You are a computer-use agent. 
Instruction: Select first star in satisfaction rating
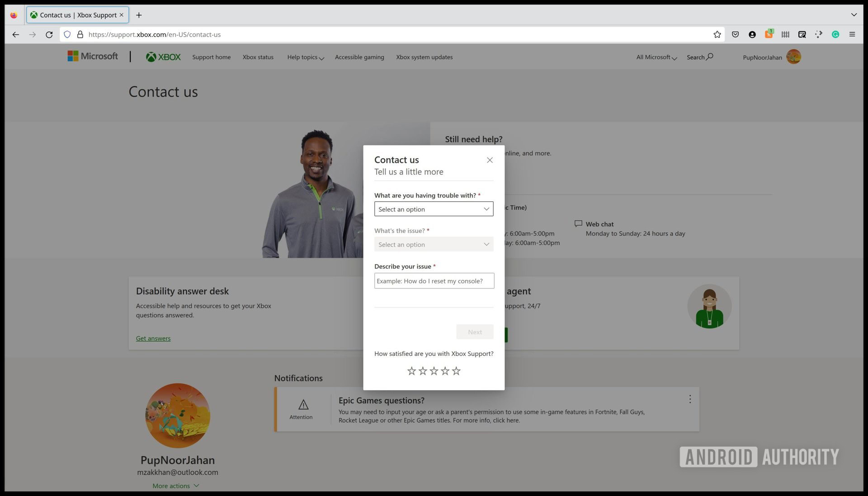(411, 371)
